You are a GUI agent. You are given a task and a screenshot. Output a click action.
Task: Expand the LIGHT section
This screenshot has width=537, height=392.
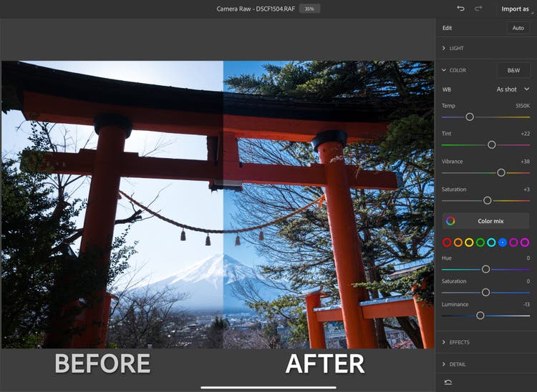[x=453, y=48]
